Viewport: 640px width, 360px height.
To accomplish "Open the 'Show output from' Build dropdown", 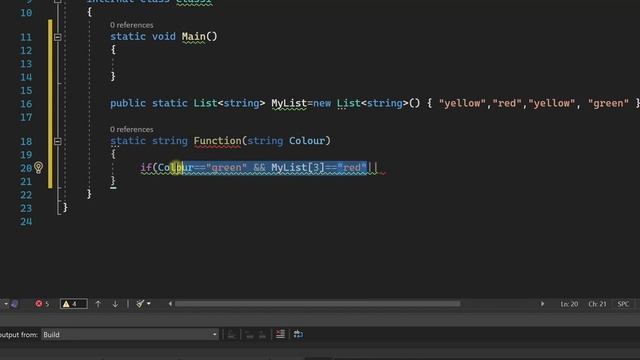I will pyautogui.click(x=130, y=334).
